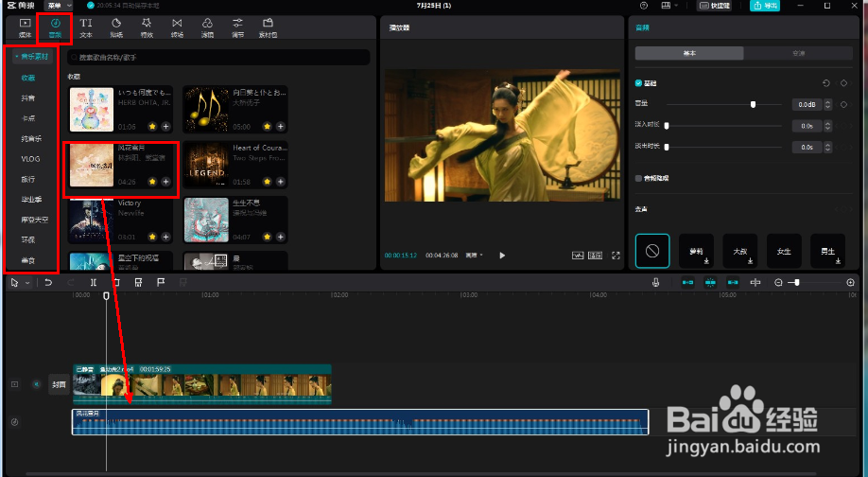Image resolution: width=868 pixels, height=477 pixels.
Task: Select the 音频 audio tab icon
Action: 56,23
